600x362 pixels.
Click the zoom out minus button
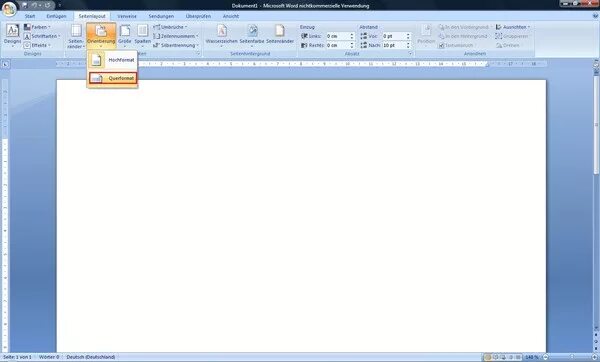[x=546, y=357]
